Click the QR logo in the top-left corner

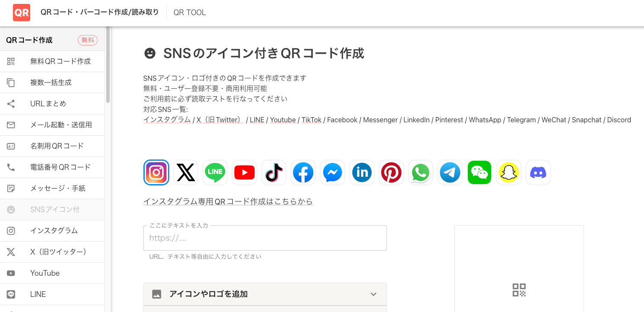(x=21, y=13)
